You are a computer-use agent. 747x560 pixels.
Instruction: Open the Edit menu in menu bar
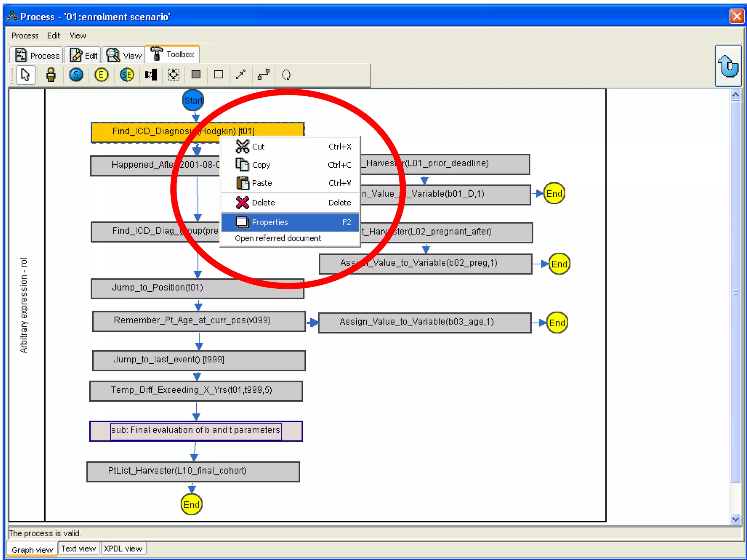[x=53, y=36]
